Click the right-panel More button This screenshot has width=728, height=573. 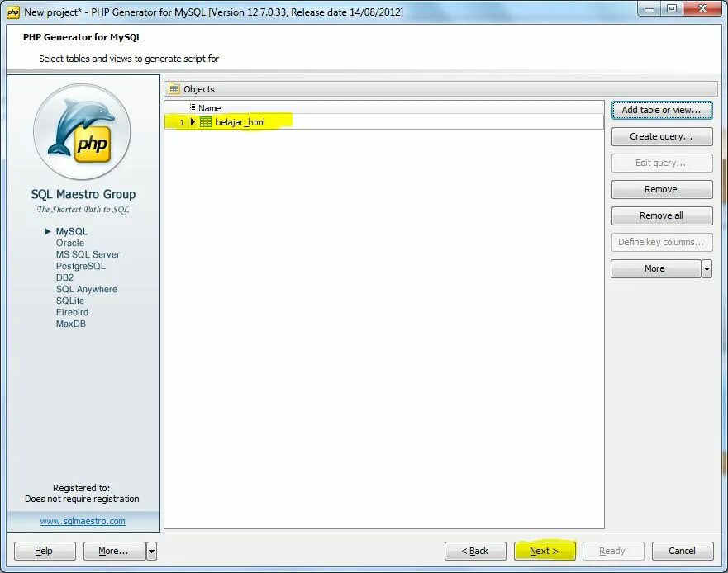[655, 268]
